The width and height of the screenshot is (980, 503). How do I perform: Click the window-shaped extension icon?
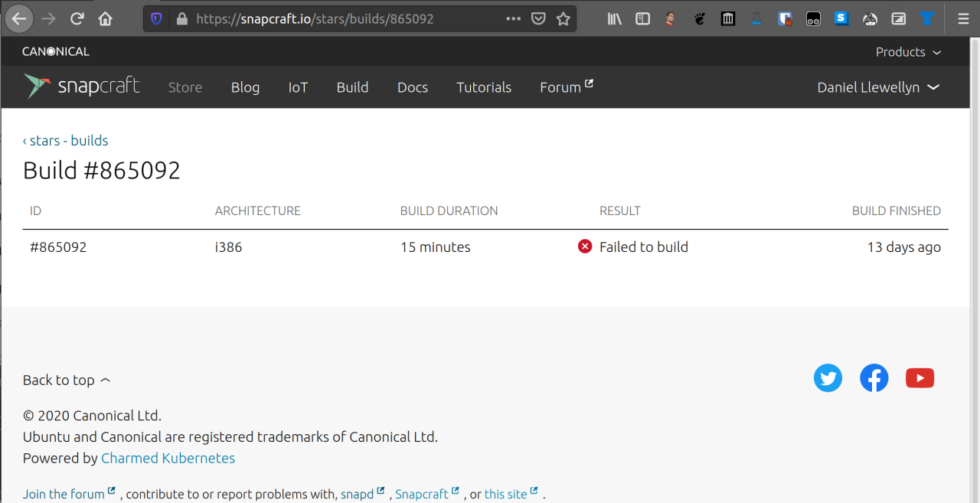tap(899, 18)
